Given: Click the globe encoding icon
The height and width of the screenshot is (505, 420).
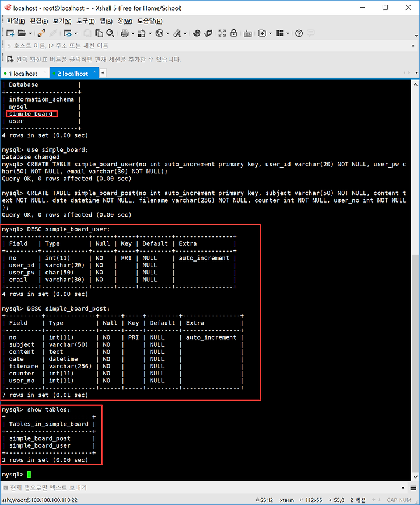Looking at the screenshot, I should [x=160, y=33].
